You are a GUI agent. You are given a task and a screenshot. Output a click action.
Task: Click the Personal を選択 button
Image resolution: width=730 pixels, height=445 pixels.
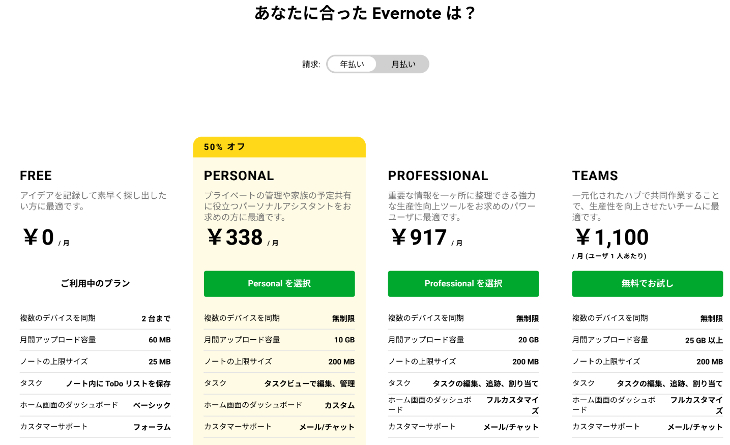(279, 283)
